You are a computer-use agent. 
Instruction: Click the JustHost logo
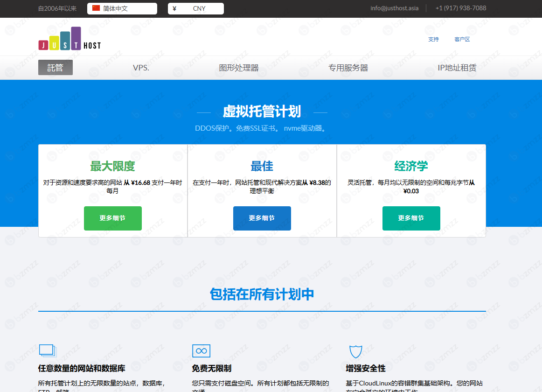(69, 38)
